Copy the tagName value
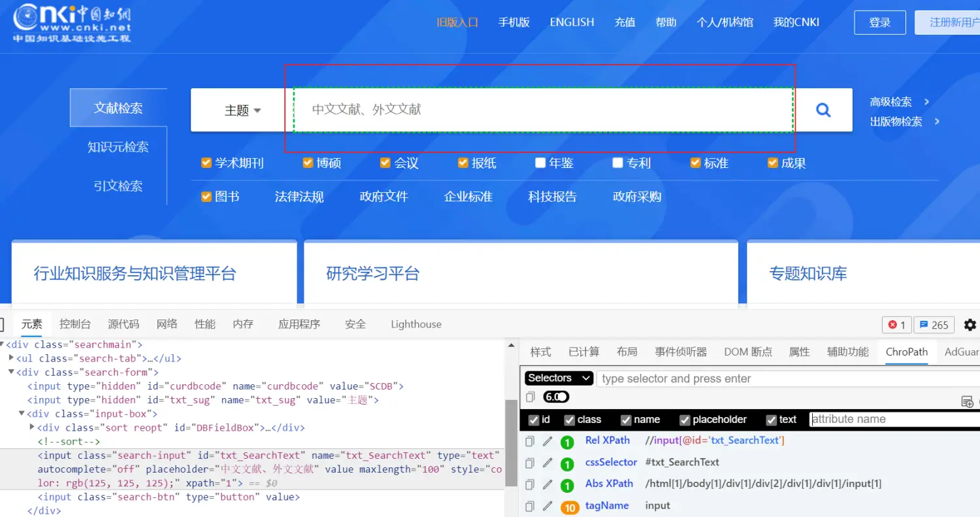 (x=530, y=506)
